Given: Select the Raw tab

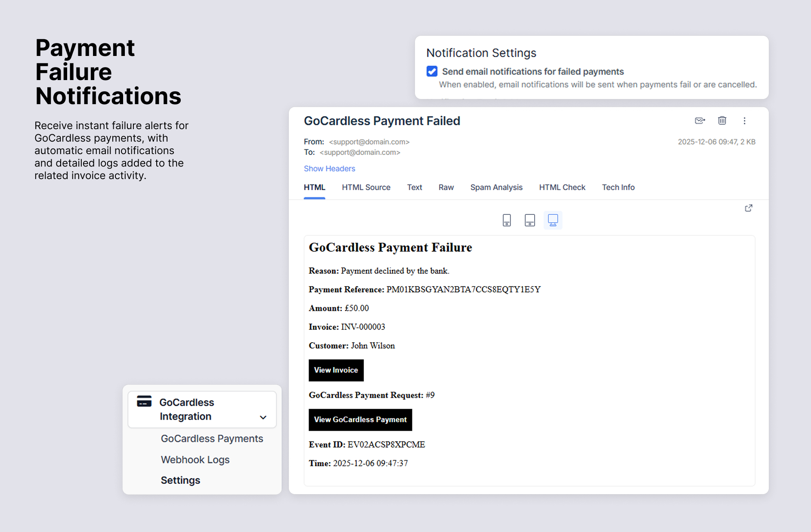Looking at the screenshot, I should 446,187.
